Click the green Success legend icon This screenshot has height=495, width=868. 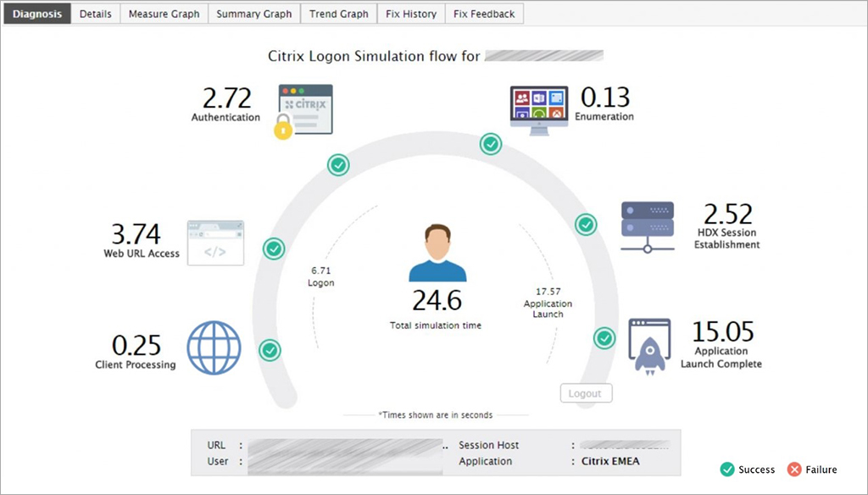pyautogui.click(x=727, y=470)
